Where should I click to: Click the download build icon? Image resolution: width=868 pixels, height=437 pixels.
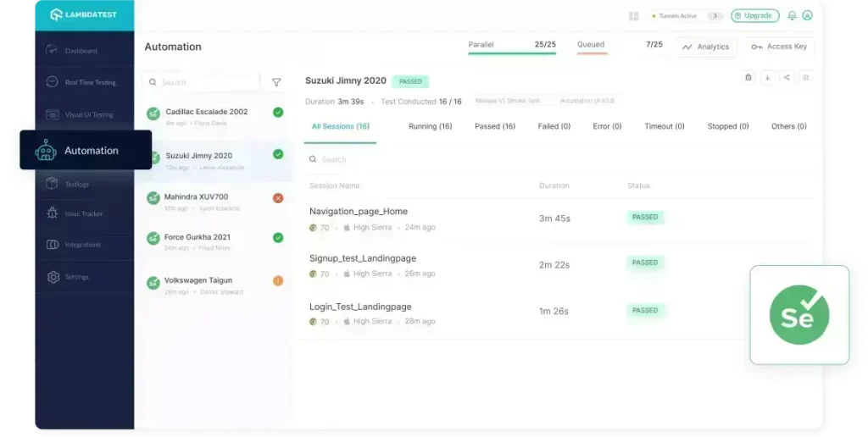768,77
